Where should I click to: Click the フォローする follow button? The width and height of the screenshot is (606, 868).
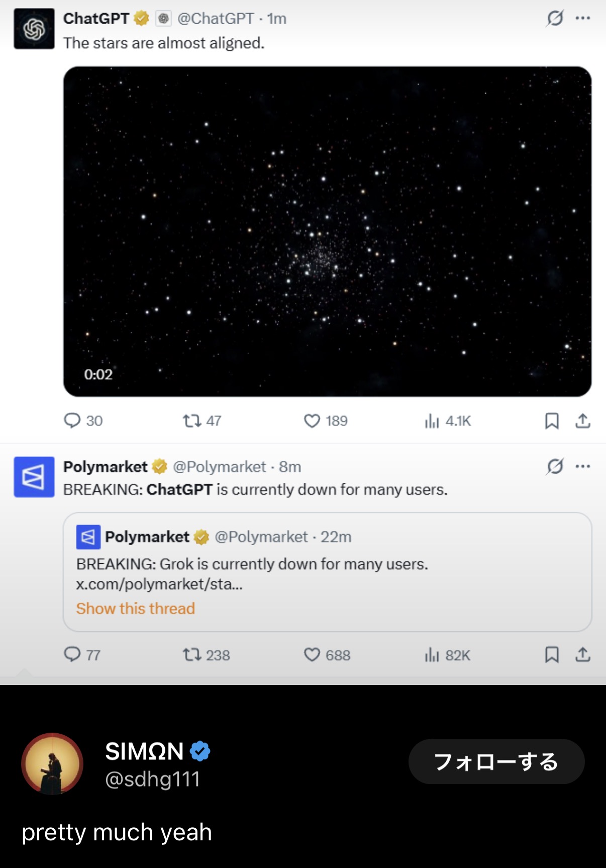coord(496,761)
